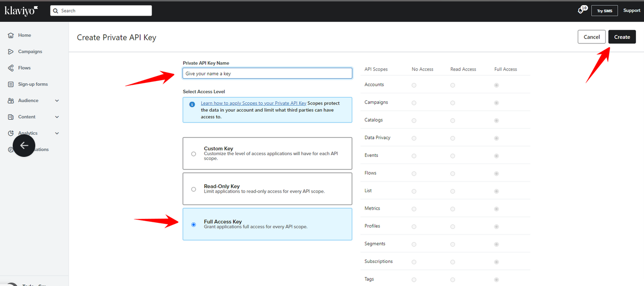Click the Klaviyo logo
Screen dimensions: 644x286
point(21,10)
